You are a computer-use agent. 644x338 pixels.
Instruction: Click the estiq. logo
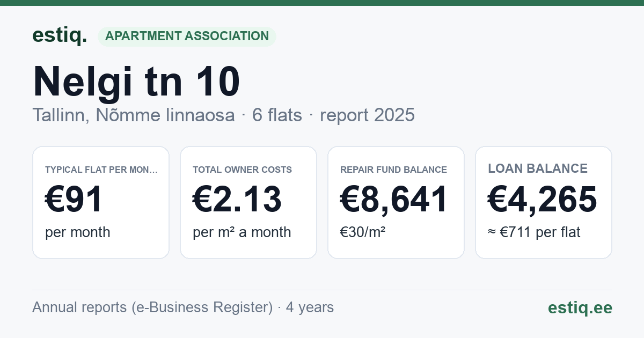coord(60,35)
